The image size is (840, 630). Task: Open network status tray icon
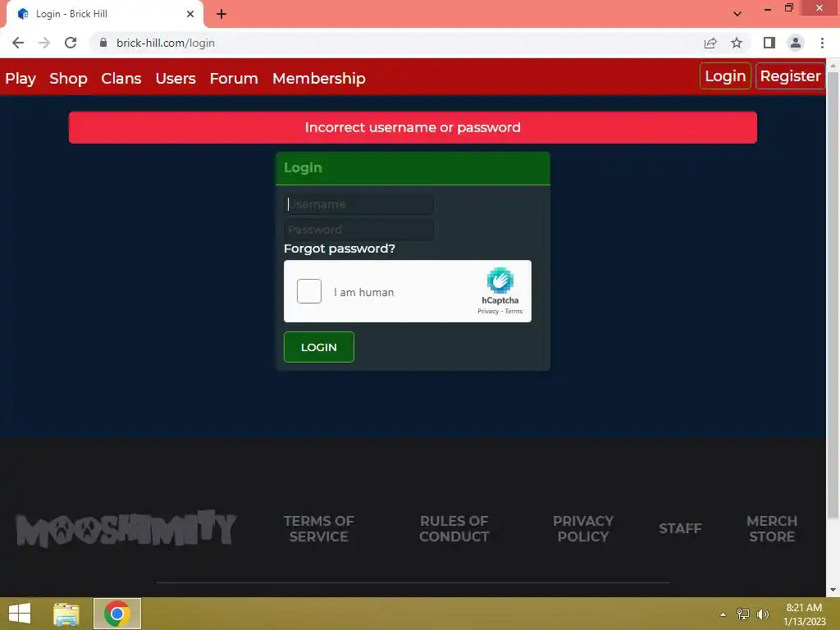(743, 614)
